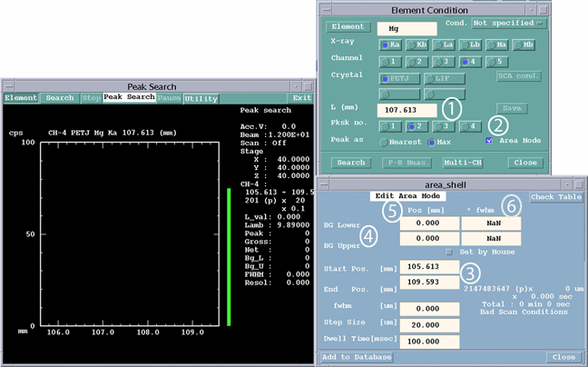Open the Peak Search window menu icon
The width and height of the screenshot is (588, 367).
8,84
